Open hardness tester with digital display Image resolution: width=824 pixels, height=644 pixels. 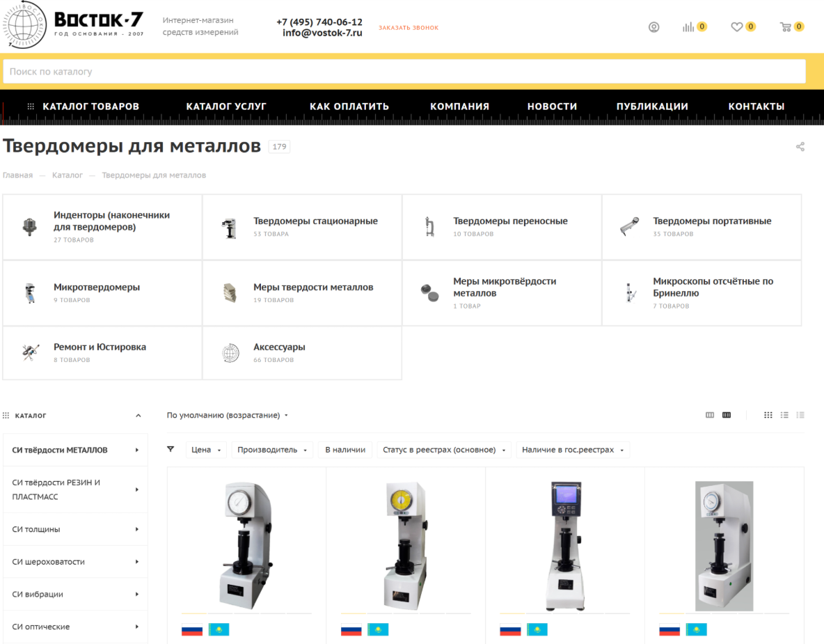click(565, 547)
